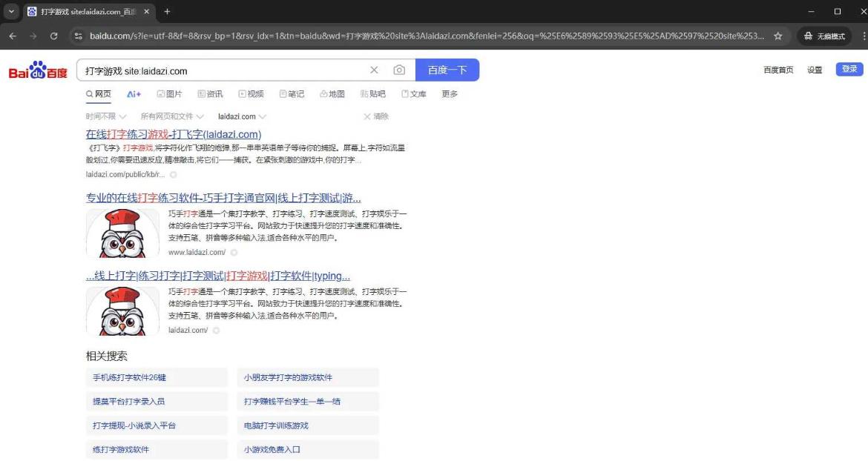Clear the search box with the X icon
Viewport: 868px width, 461px height.
[374, 70]
